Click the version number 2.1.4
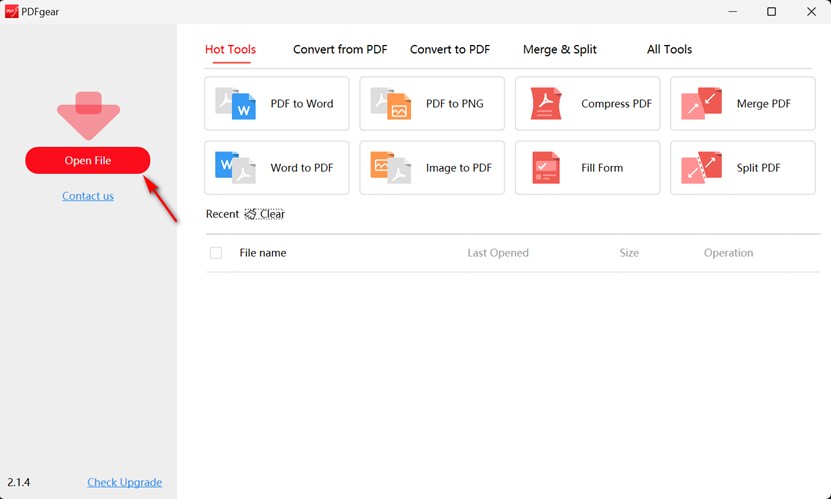The image size is (831, 499). [19, 482]
